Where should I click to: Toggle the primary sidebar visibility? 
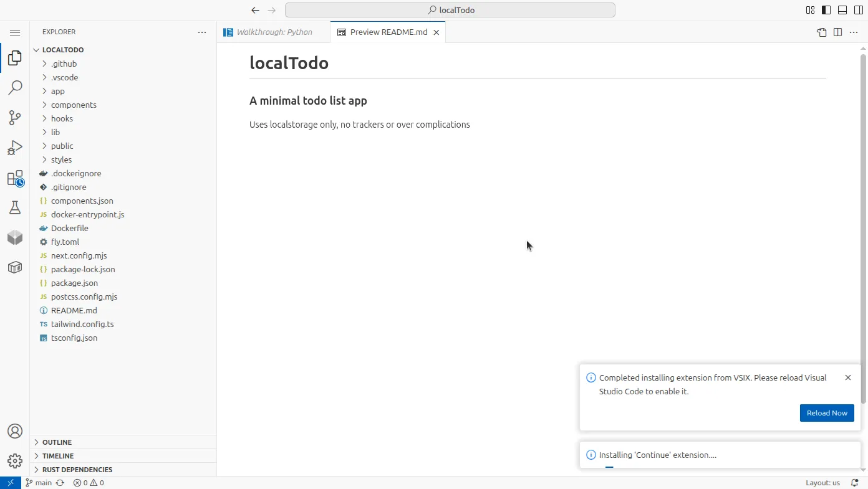[826, 10]
